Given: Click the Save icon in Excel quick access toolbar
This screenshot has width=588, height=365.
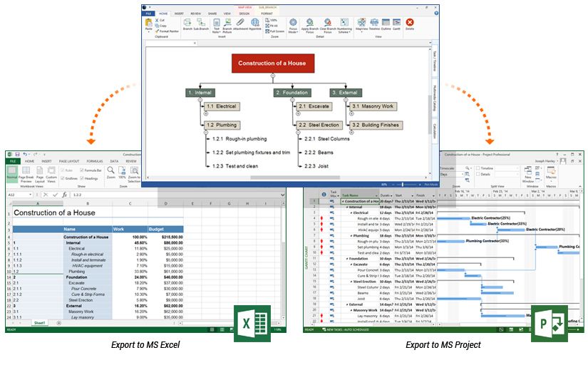Looking at the screenshot, I should pos(17,154).
